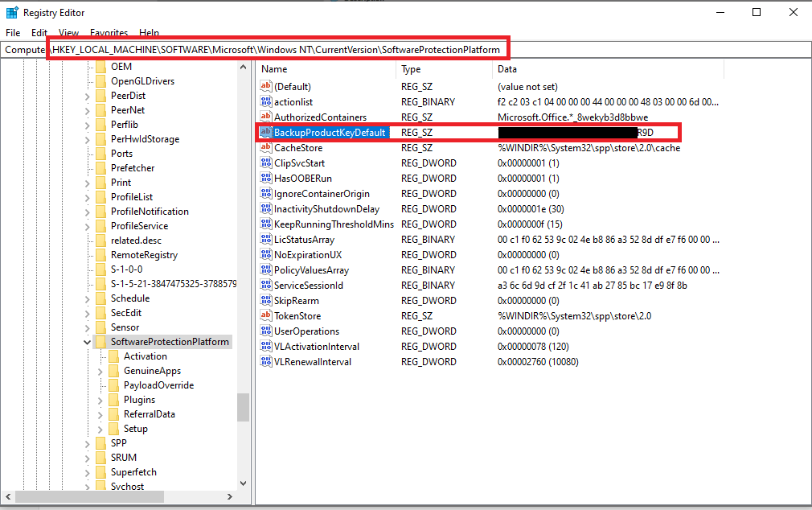Expand the GenuineApps subkey
812x510 pixels.
coord(100,372)
